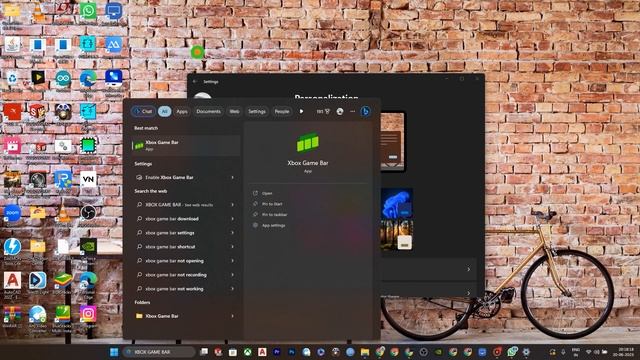The image size is (640, 360).
Task: Open the Arduino desktop shortcut
Action: click(63, 79)
